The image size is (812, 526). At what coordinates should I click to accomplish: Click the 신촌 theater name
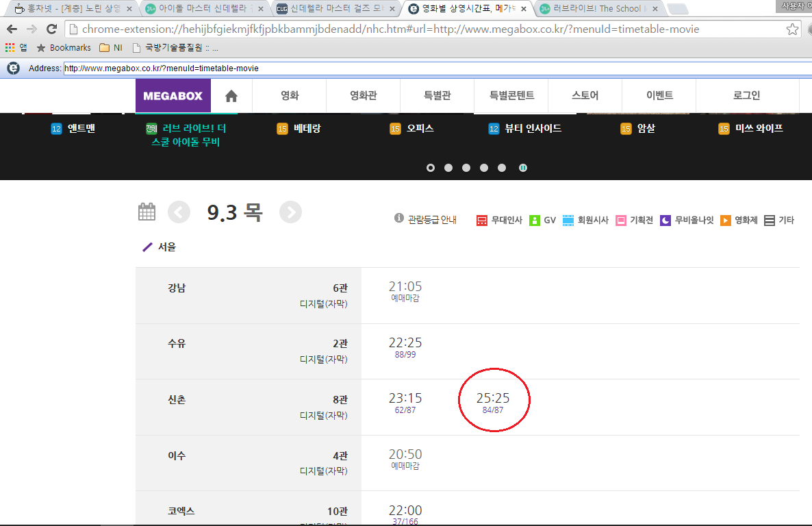click(x=177, y=399)
